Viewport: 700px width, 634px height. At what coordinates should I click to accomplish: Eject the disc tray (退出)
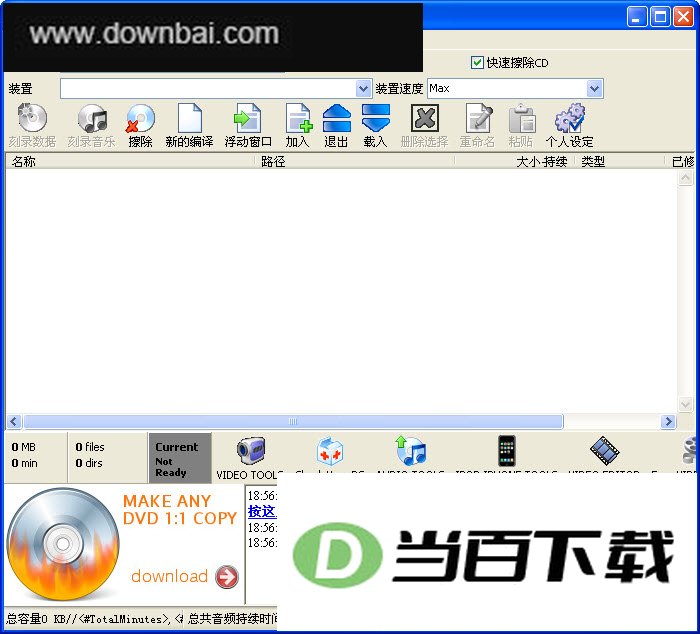click(337, 118)
